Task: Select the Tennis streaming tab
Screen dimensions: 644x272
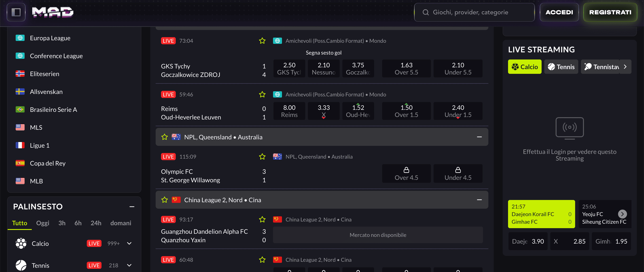Action: [x=561, y=67]
